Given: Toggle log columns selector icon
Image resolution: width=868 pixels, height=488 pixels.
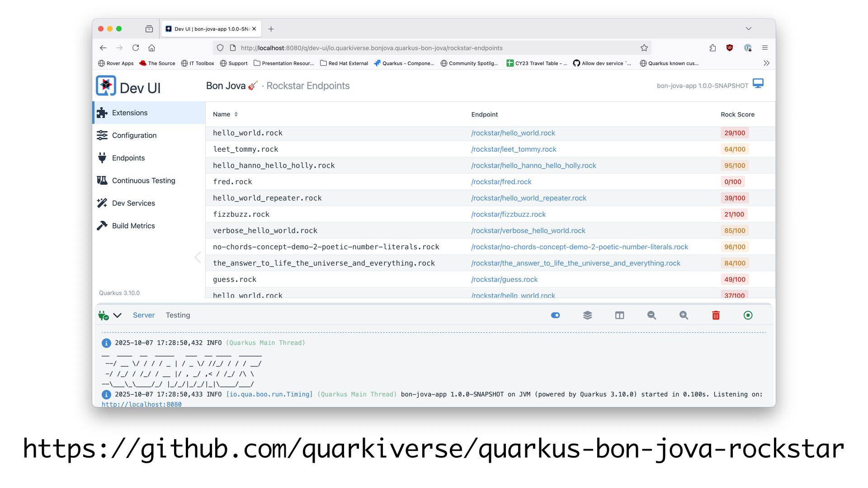Looking at the screenshot, I should click(619, 315).
